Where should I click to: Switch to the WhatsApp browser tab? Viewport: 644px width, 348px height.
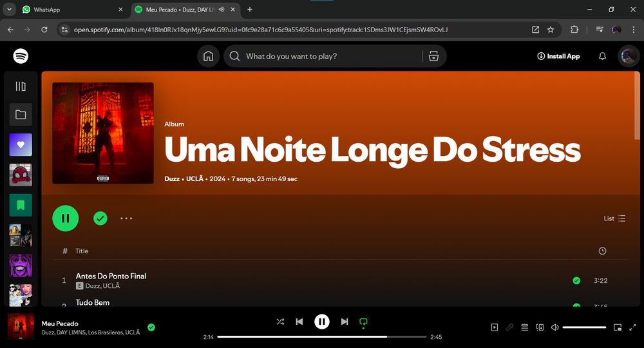pyautogui.click(x=73, y=10)
